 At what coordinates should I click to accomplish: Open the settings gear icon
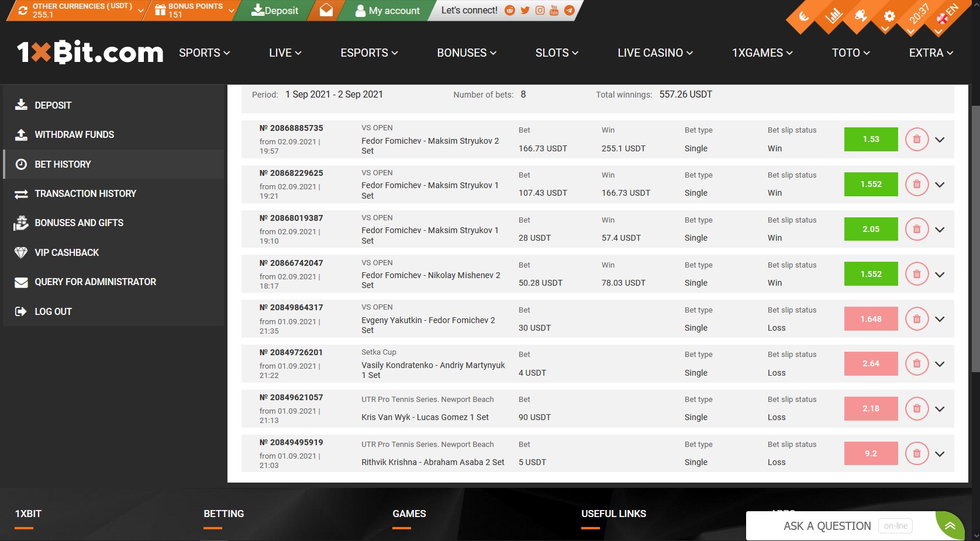pyautogui.click(x=889, y=16)
